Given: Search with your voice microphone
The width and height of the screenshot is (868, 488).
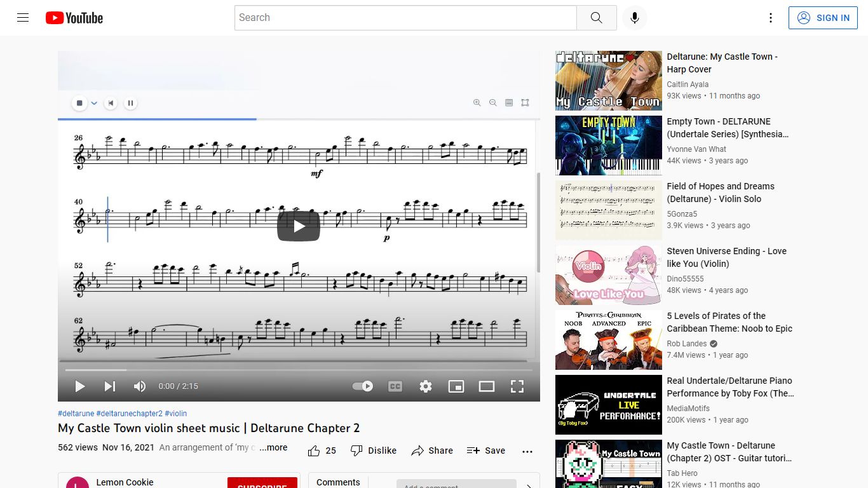Looking at the screenshot, I should (x=634, y=18).
